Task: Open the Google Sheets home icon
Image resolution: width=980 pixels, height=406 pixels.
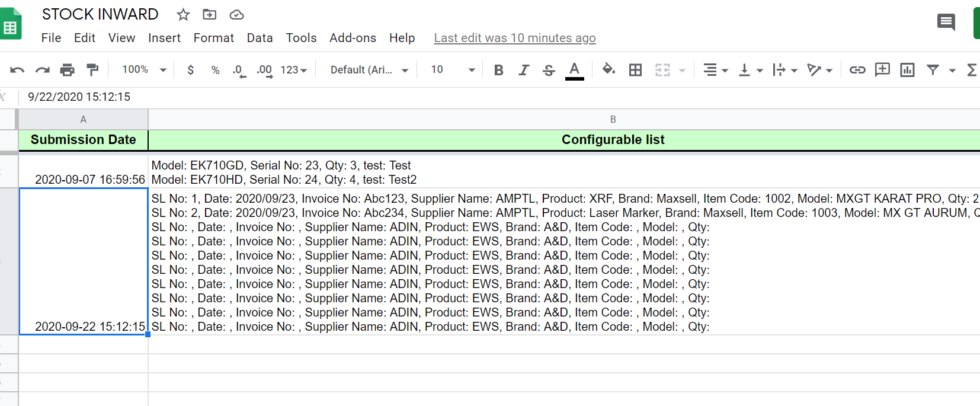Action: click(11, 24)
